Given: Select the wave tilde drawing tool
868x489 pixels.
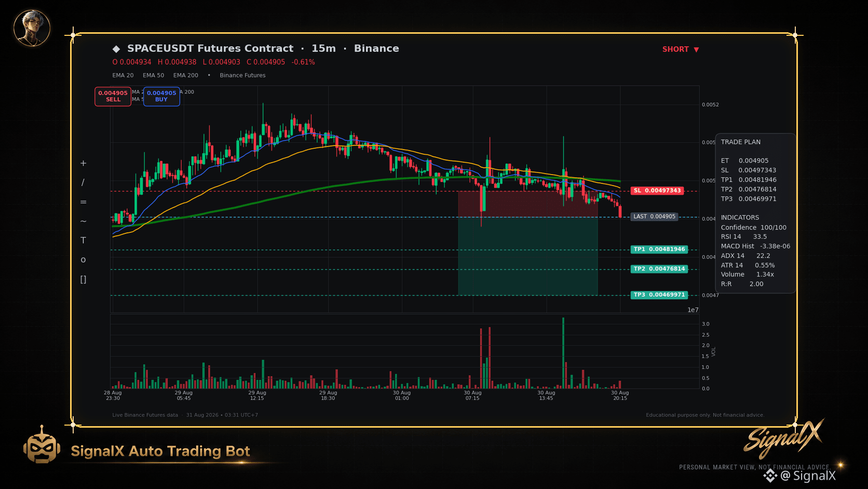Looking at the screenshot, I should (x=83, y=221).
